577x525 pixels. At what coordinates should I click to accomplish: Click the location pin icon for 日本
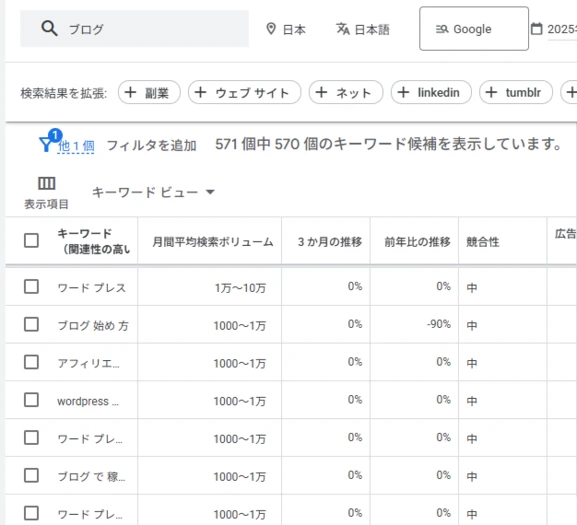[x=271, y=29]
